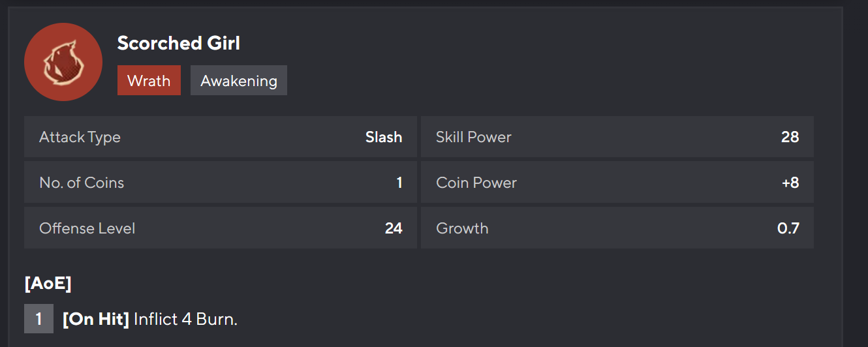Click the Growth label

point(462,228)
